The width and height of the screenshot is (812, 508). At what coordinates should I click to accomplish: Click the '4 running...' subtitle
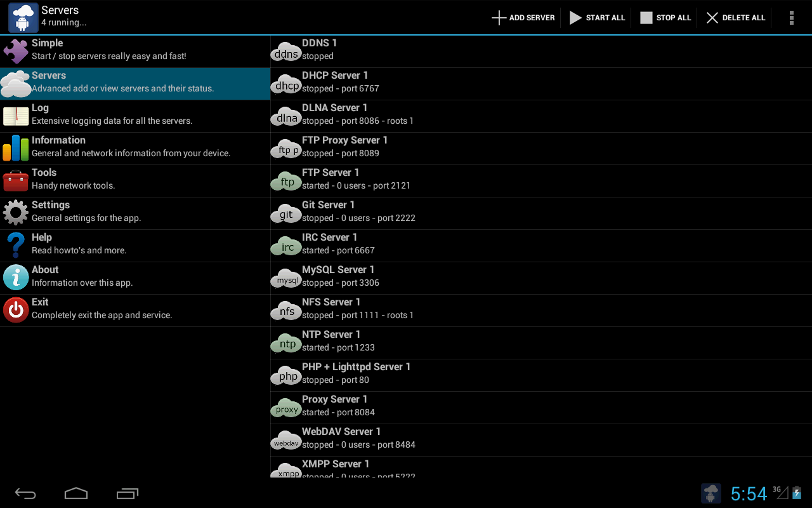tap(63, 23)
